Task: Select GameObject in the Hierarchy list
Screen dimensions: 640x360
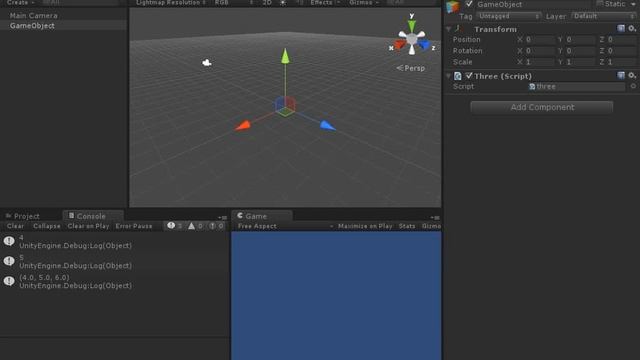Action: click(x=32, y=25)
